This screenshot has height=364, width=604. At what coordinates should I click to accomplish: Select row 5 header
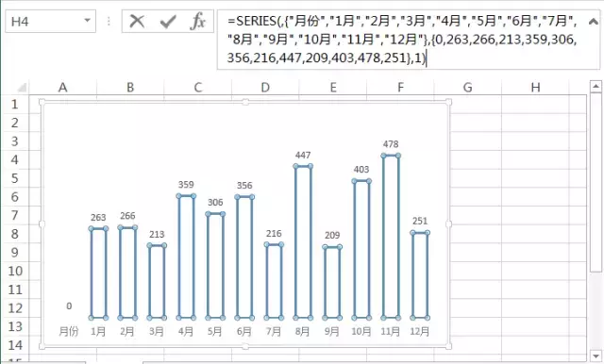click(15, 178)
